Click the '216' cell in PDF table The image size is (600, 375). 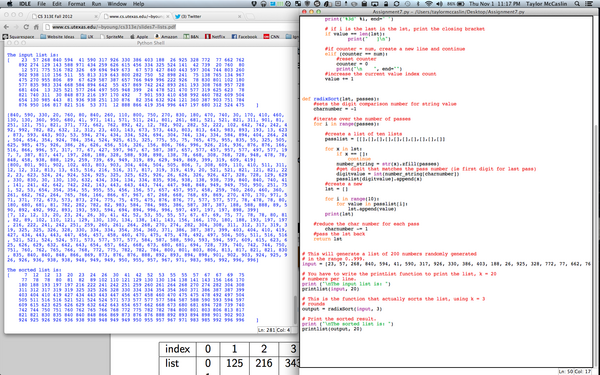(264, 363)
